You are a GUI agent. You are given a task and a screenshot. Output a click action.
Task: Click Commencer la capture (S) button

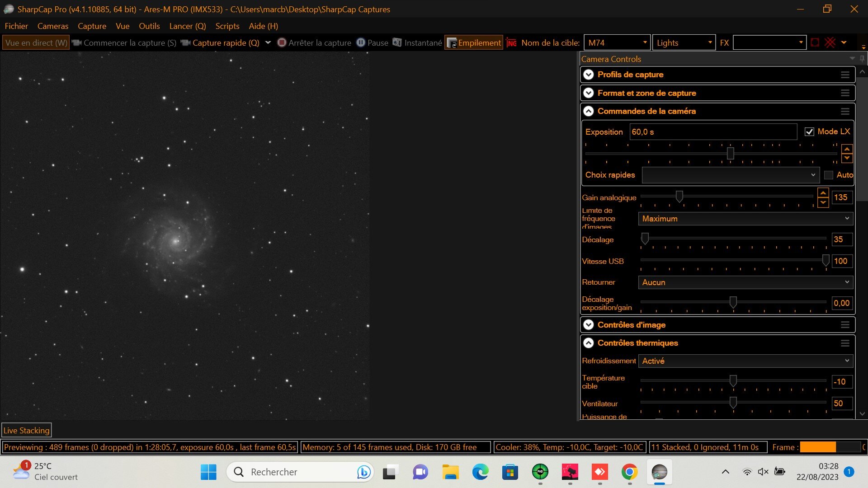[x=125, y=42]
